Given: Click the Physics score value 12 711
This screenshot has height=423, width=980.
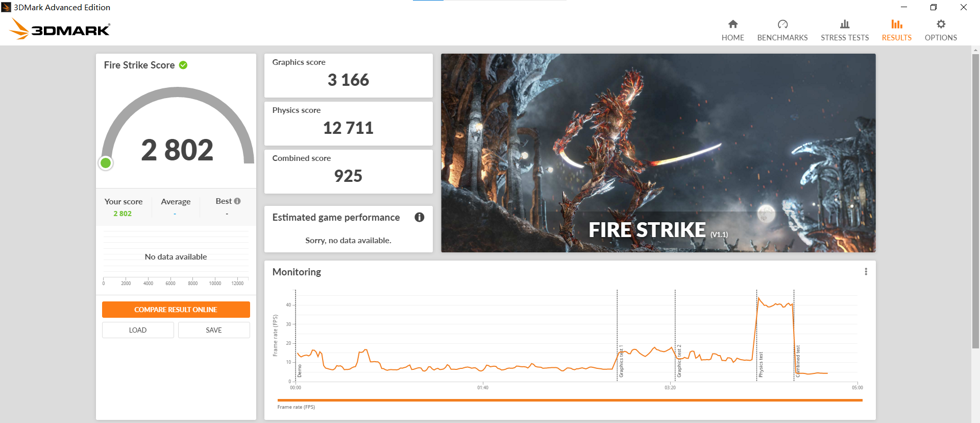Looking at the screenshot, I should 348,128.
